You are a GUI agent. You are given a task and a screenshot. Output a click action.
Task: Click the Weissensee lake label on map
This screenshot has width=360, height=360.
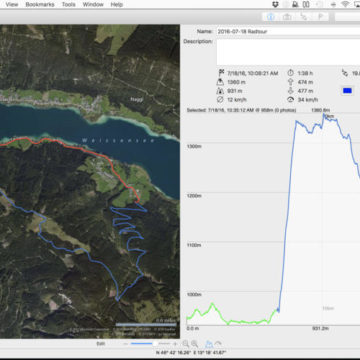[x=118, y=141]
